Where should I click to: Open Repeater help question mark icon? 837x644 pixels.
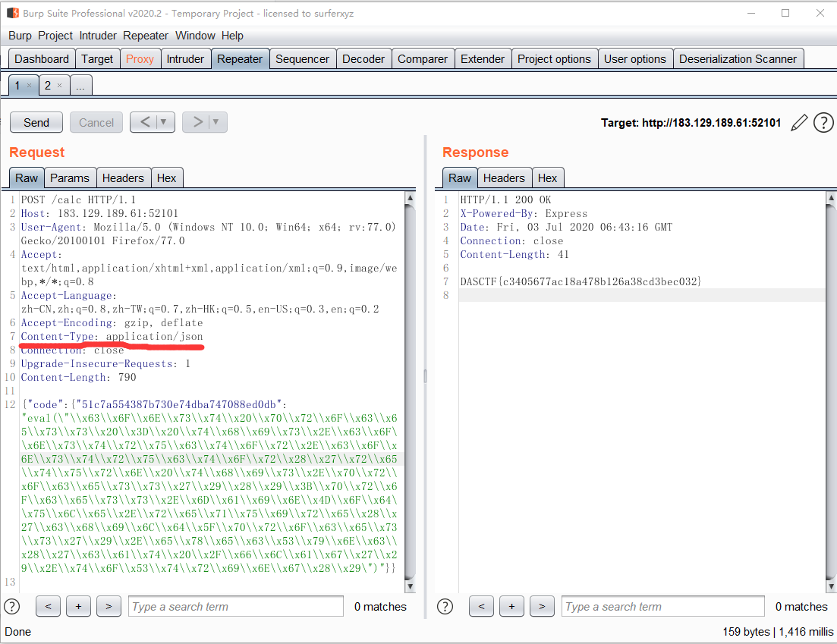click(823, 123)
